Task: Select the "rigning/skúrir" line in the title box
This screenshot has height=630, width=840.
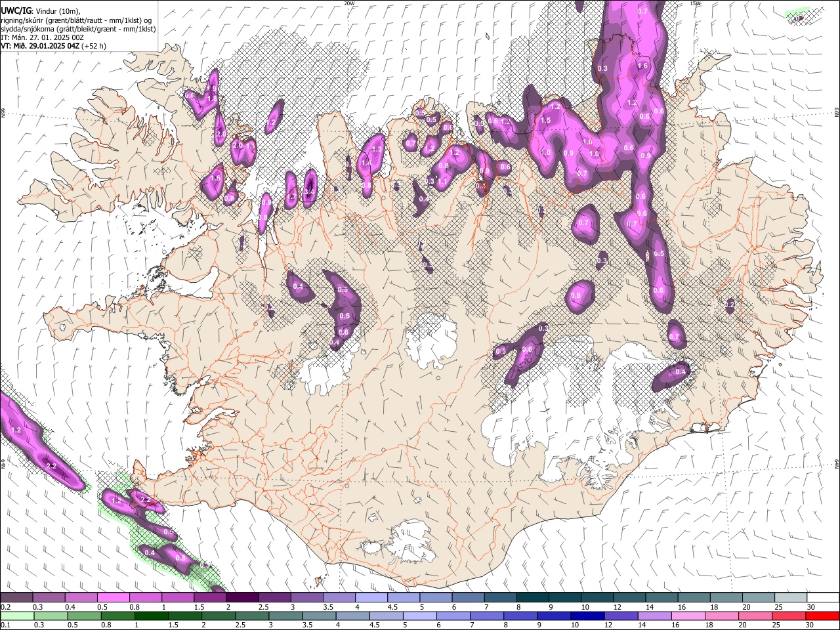Action: tap(76, 20)
